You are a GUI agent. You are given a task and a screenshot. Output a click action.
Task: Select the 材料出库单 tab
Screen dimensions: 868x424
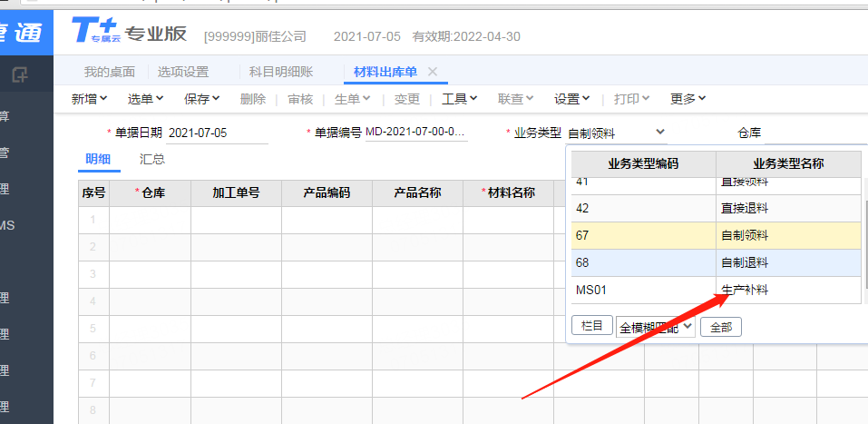[385, 72]
